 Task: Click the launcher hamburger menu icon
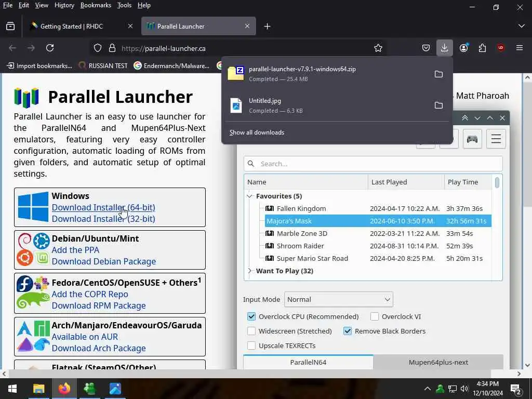496,139
